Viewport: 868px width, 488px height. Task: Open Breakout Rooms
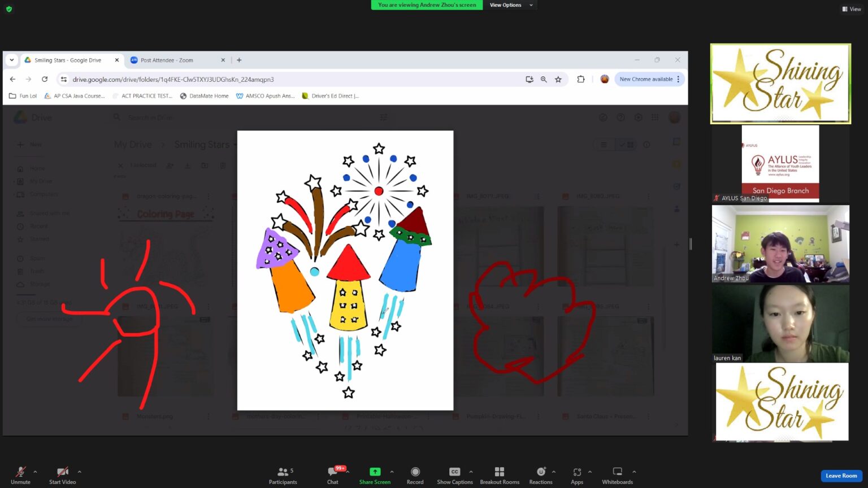coord(500,475)
